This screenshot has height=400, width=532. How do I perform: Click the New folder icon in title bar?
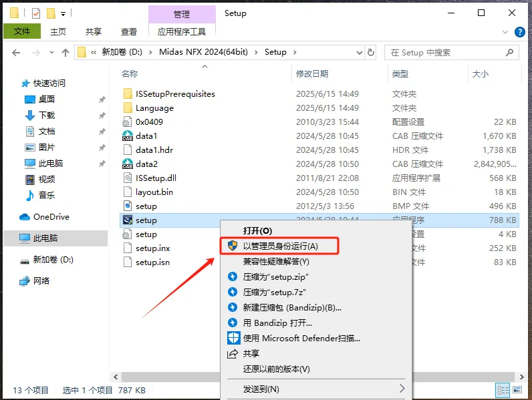[51, 13]
